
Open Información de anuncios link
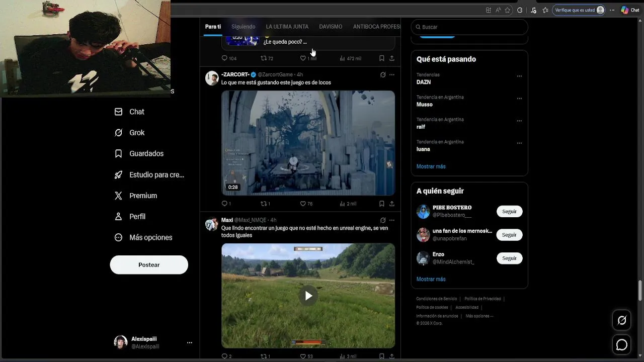[437, 316]
